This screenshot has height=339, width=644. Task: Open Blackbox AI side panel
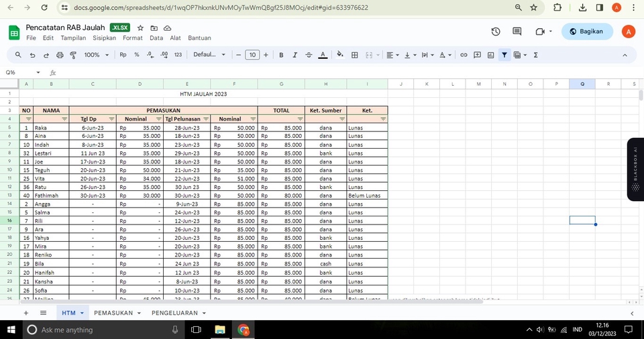tap(635, 169)
